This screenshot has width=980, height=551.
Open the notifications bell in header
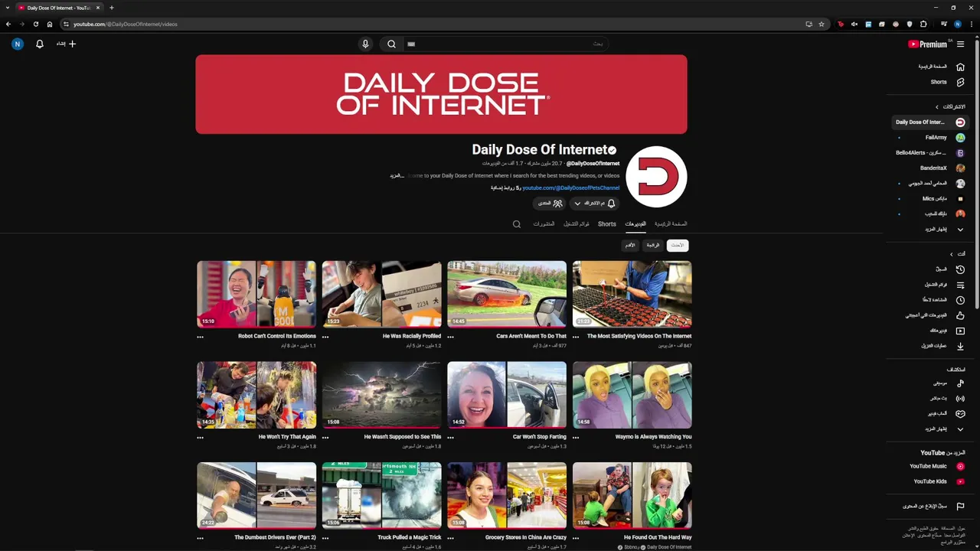click(x=40, y=44)
